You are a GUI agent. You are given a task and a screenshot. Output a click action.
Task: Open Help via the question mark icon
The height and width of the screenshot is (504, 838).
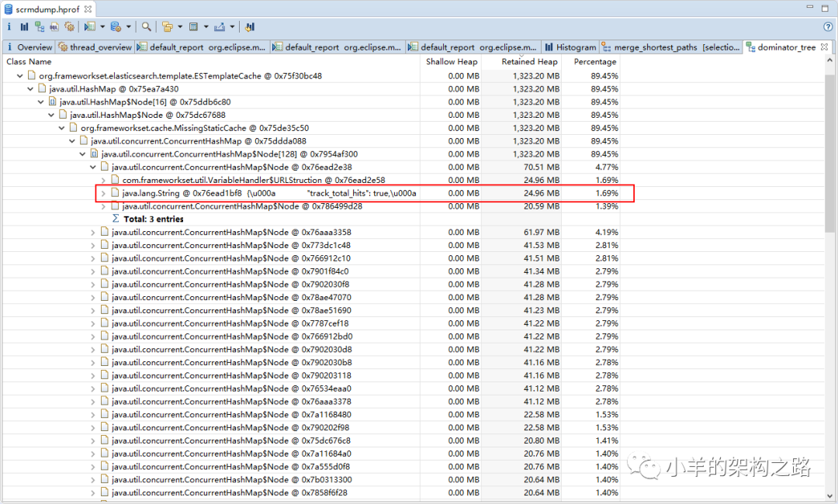pyautogui.click(x=829, y=26)
